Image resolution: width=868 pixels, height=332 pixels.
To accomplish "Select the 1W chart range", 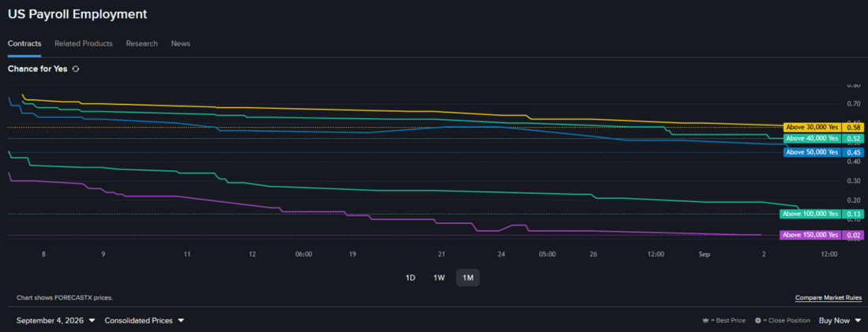I will (x=439, y=278).
